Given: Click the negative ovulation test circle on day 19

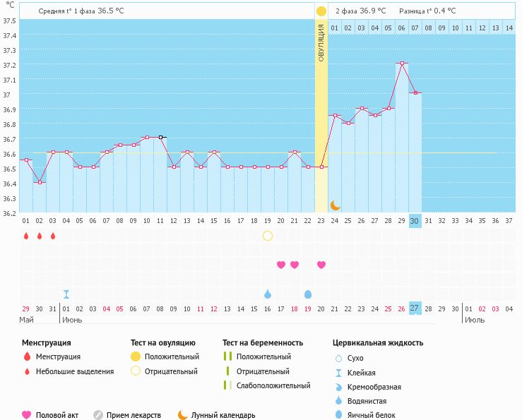Looking at the screenshot, I should [x=267, y=236].
